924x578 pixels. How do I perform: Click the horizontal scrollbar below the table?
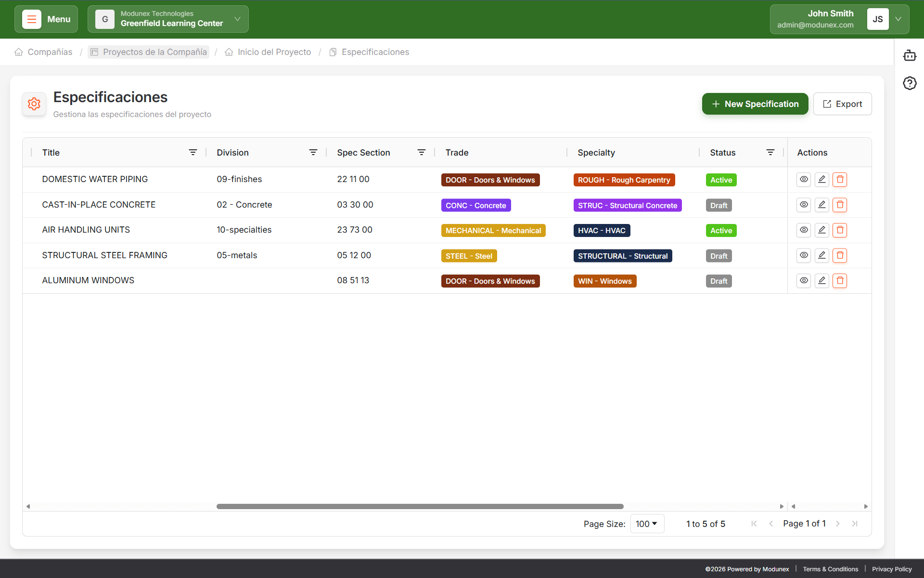(x=420, y=506)
